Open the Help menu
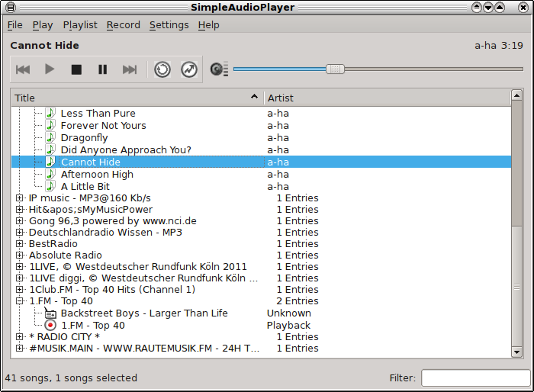 (x=209, y=25)
